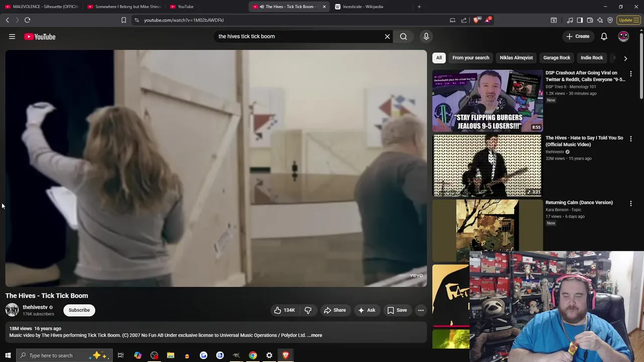Open a new browser tab with plus
644x362 pixels.
pyautogui.click(x=419, y=7)
